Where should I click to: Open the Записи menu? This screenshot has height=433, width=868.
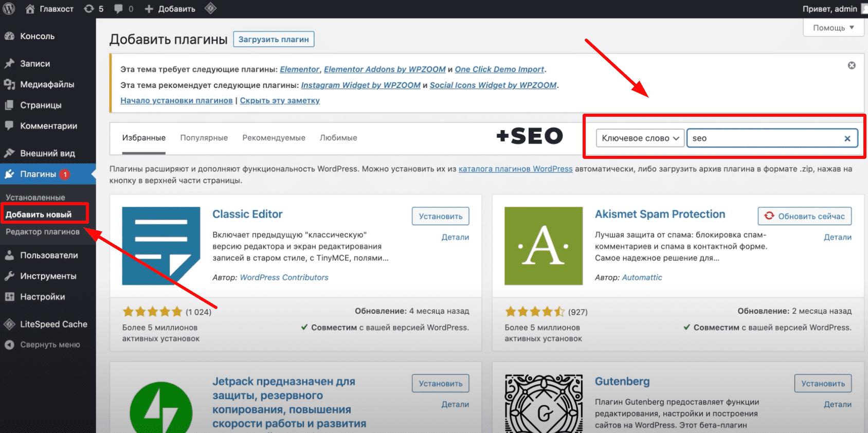[35, 64]
